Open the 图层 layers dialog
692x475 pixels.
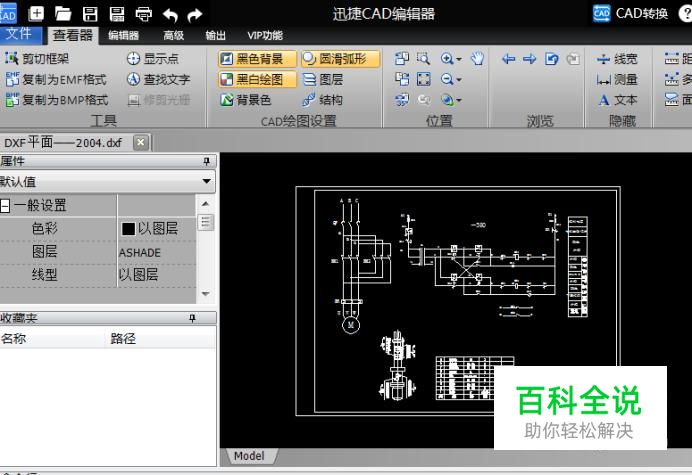pyautogui.click(x=323, y=79)
